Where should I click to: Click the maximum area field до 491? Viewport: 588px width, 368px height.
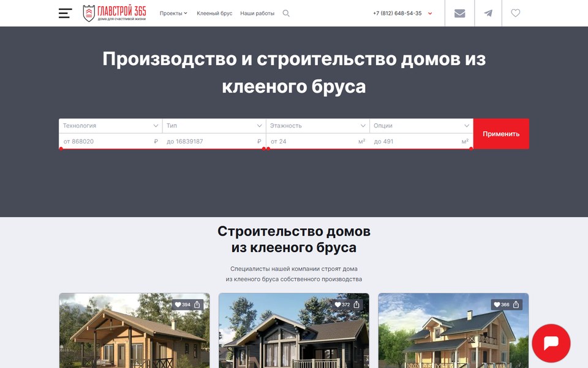point(421,142)
